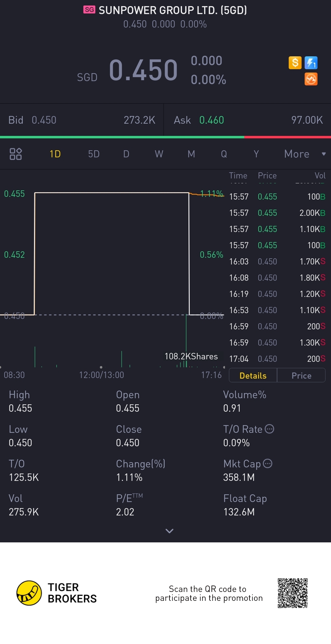Tap the orange circular chart badge icon
Image resolution: width=331 pixels, height=644 pixels.
pyautogui.click(x=311, y=79)
